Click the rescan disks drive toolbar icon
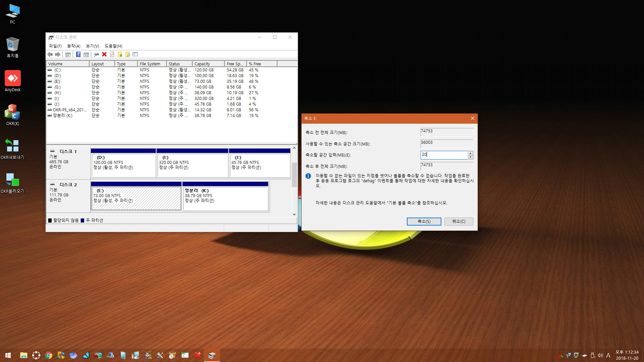 click(96, 55)
